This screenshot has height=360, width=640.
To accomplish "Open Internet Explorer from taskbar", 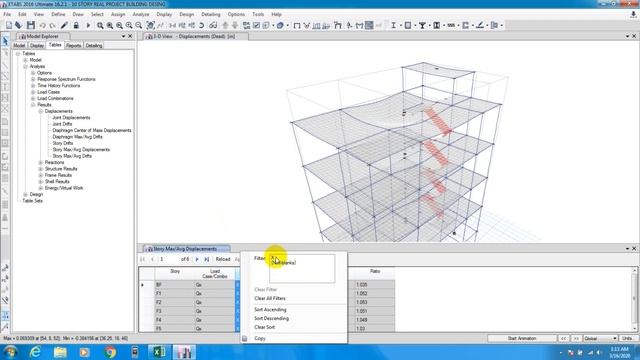I will 36,352.
